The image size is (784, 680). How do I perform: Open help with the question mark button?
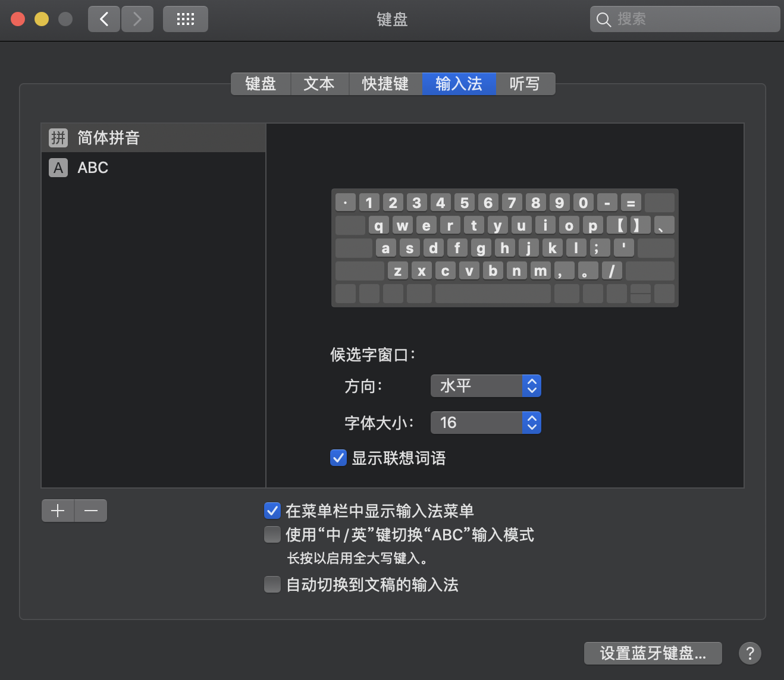pos(749,653)
